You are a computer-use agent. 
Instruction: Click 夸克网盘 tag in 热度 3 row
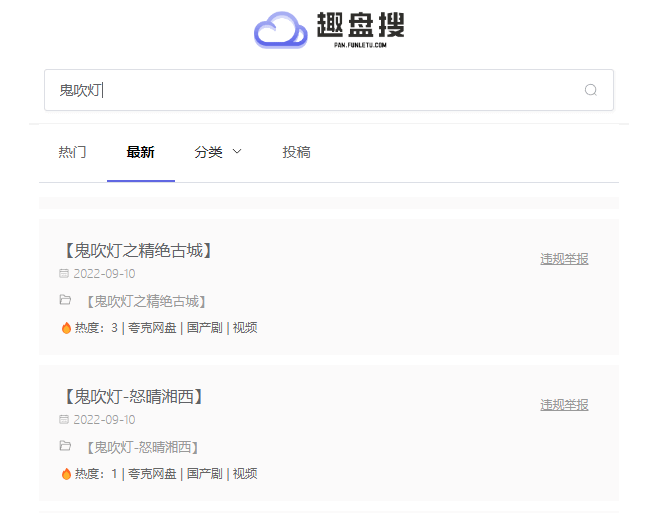152,328
